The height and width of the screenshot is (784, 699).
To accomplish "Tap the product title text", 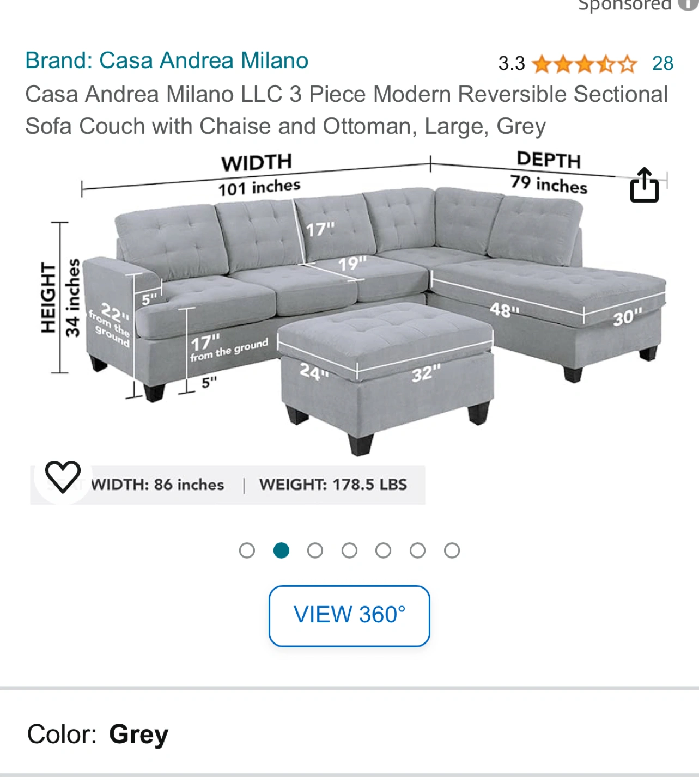I will click(347, 110).
